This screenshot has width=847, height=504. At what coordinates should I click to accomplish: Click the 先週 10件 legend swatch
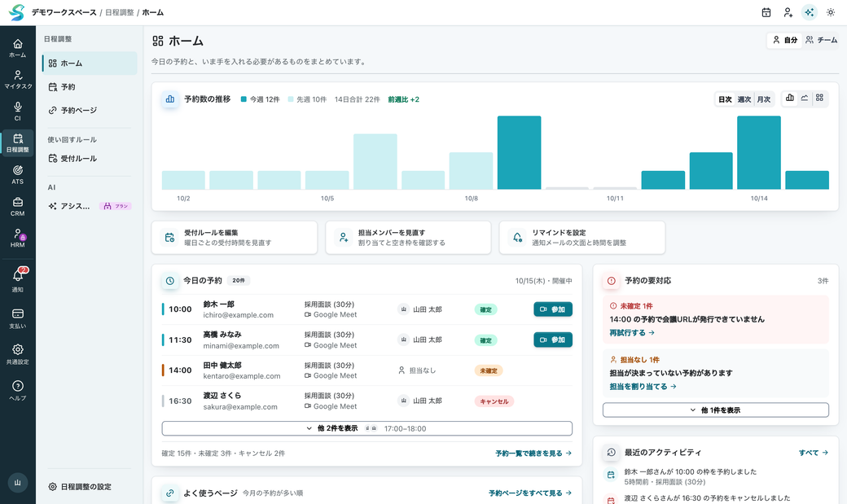[x=291, y=99]
